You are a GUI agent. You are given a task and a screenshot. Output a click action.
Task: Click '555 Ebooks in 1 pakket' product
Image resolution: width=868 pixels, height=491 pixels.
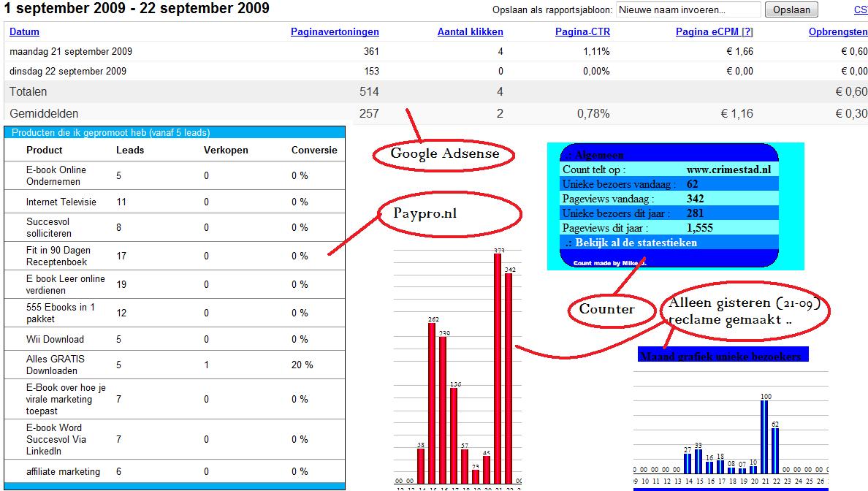pos(61,313)
